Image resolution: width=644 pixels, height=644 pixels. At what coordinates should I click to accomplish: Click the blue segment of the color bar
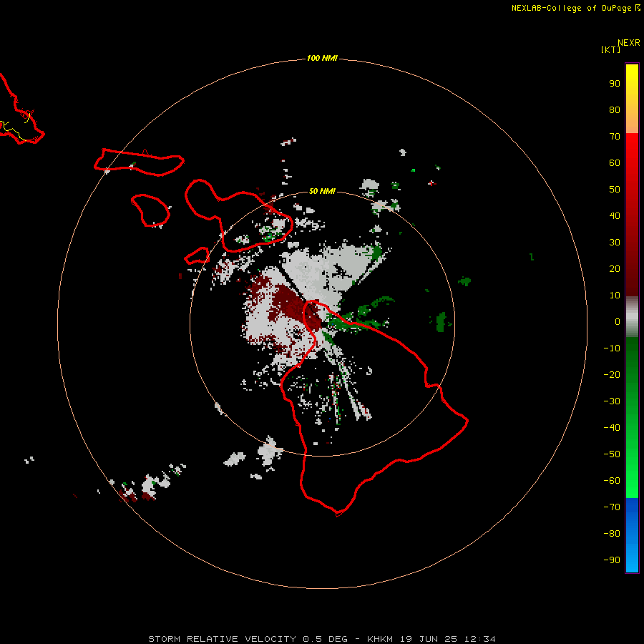tap(632, 535)
